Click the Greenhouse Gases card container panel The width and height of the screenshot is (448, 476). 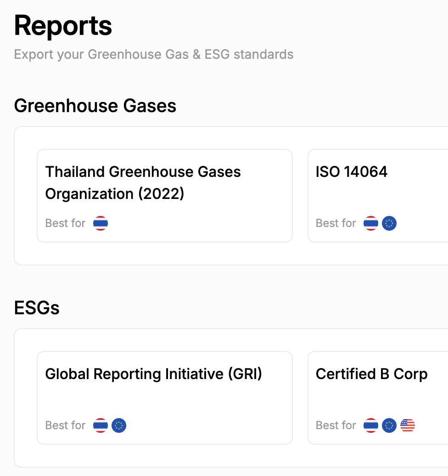click(x=230, y=254)
